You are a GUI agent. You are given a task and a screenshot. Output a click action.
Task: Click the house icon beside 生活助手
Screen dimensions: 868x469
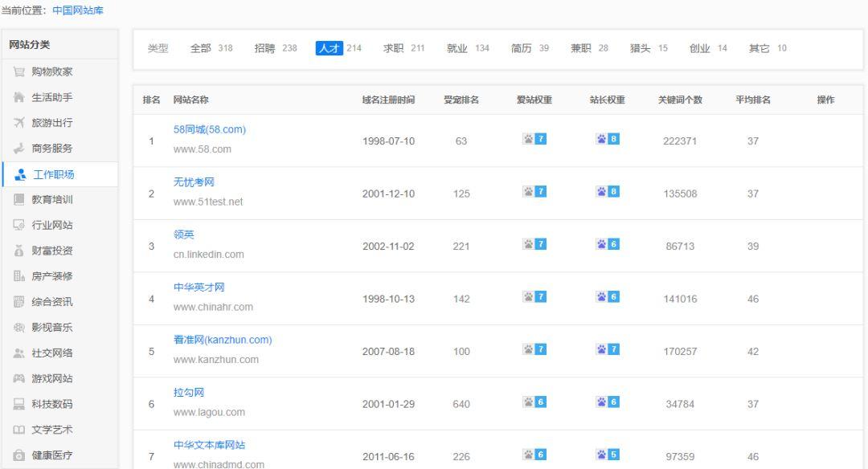point(18,97)
